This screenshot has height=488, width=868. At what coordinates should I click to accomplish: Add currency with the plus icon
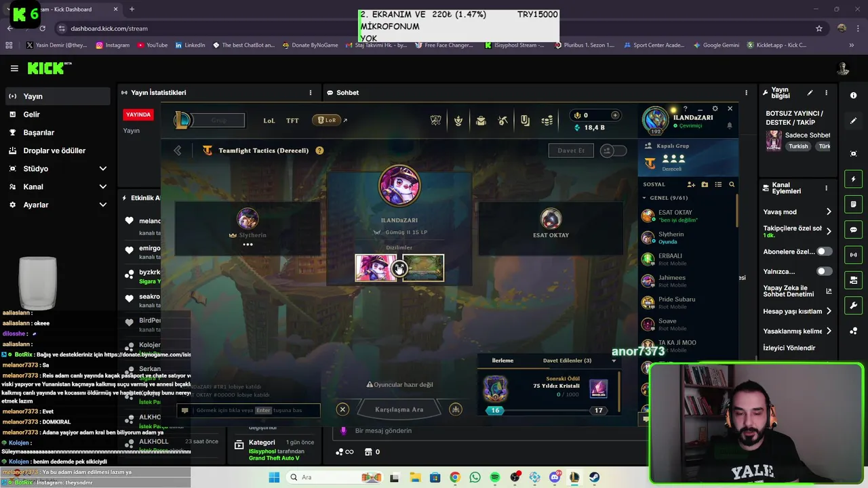[x=615, y=115]
